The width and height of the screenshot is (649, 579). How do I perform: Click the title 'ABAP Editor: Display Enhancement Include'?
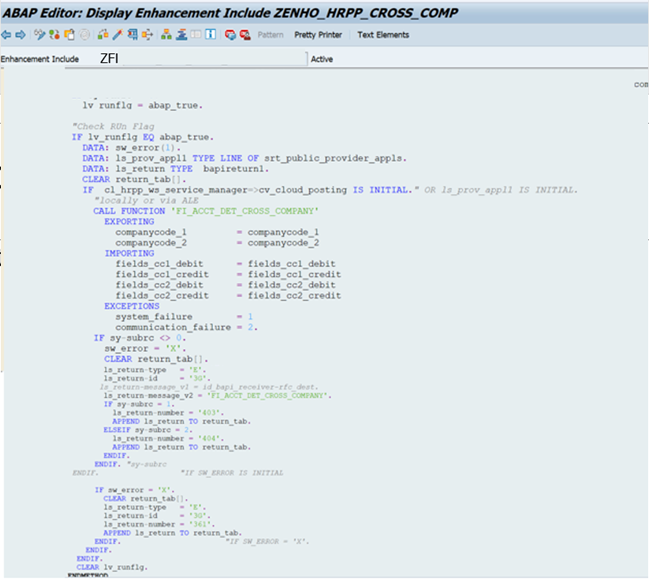(136, 13)
